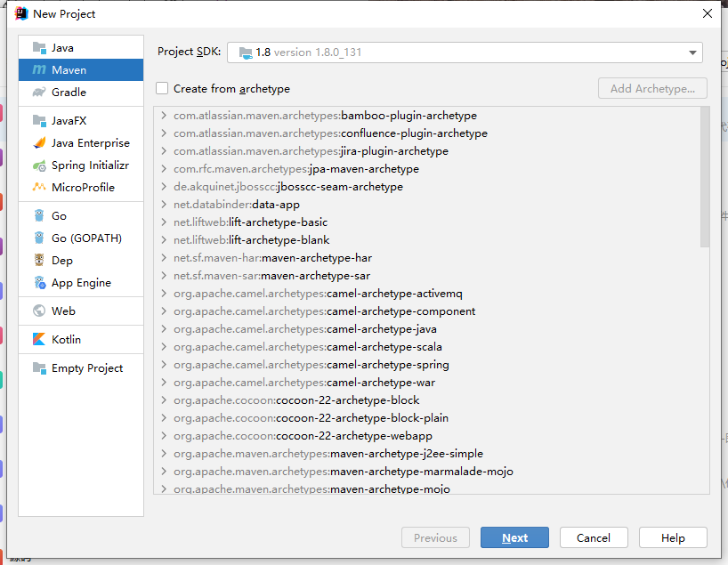
Task: Click the Go gopher icon
Action: [39, 216]
